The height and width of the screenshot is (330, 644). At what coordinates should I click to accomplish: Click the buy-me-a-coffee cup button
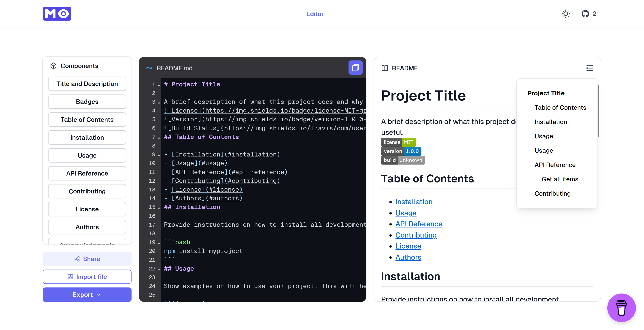(621, 308)
